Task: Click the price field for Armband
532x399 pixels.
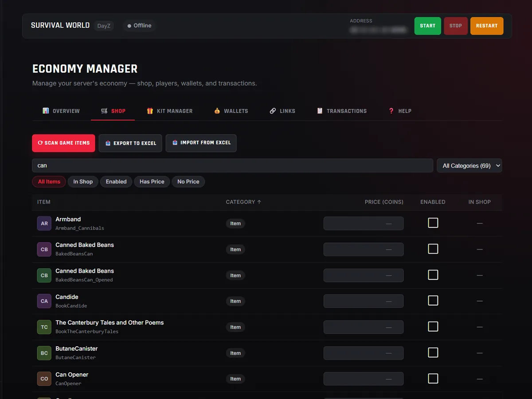Action: click(364, 223)
